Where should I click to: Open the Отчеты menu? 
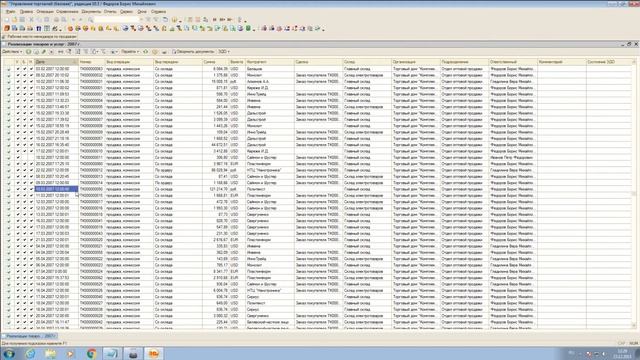(110, 12)
